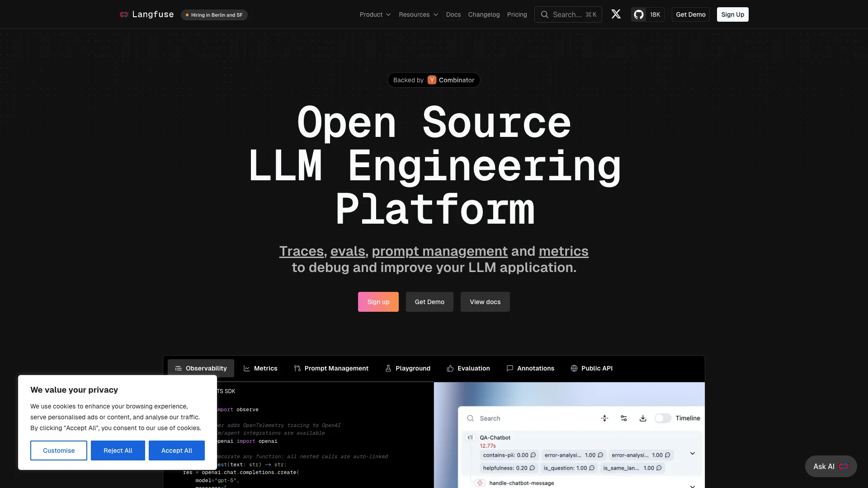Switch to the Playground tab

click(x=407, y=368)
